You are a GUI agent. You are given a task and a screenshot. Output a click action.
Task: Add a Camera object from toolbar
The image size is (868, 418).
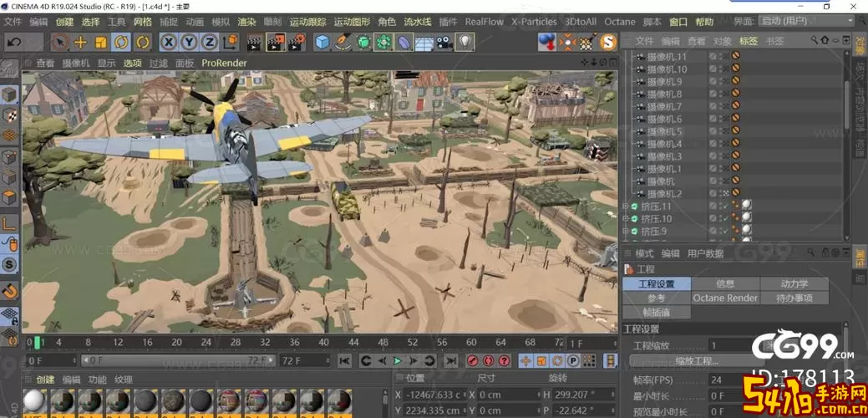[x=444, y=42]
